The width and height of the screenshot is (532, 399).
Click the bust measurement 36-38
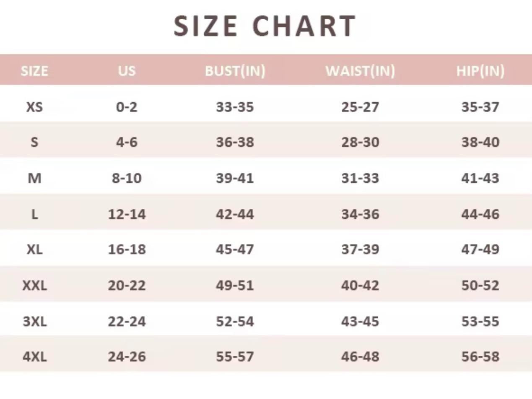(235, 142)
